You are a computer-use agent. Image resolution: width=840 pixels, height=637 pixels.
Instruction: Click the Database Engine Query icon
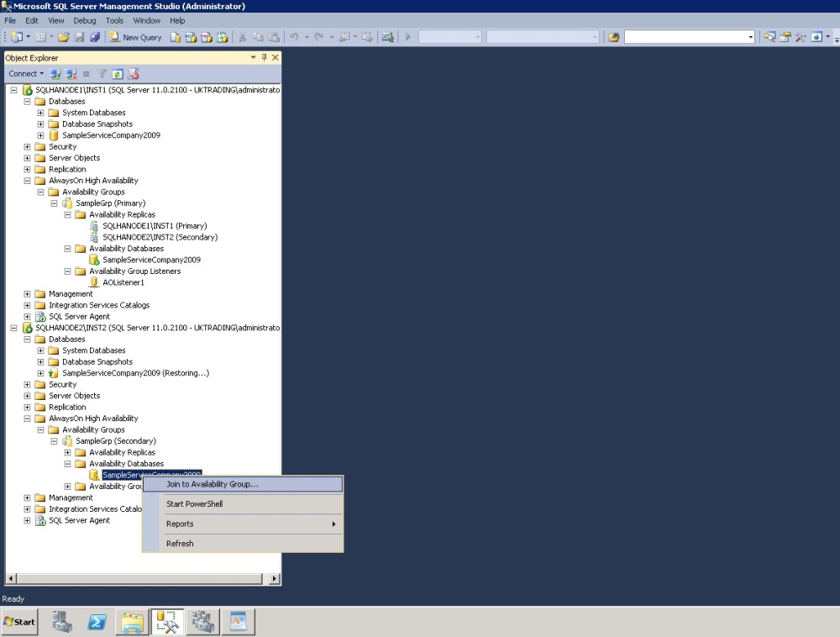pos(176,37)
